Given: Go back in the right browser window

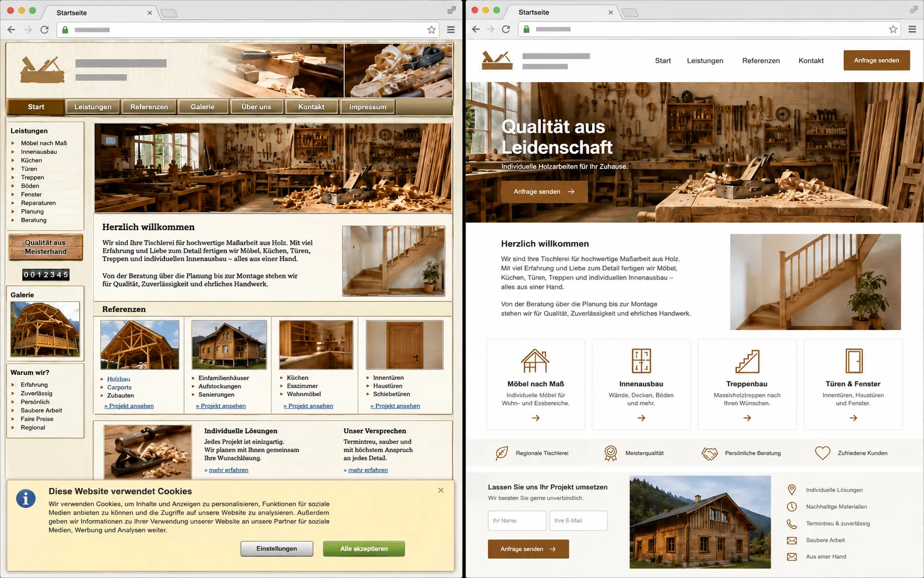Looking at the screenshot, I should (x=475, y=29).
